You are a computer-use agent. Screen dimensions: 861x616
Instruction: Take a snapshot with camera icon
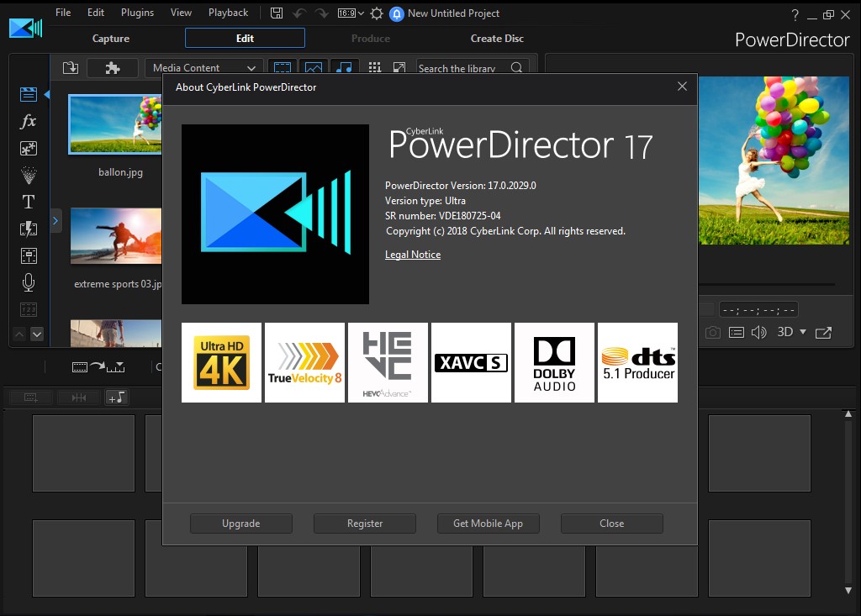pyautogui.click(x=713, y=332)
